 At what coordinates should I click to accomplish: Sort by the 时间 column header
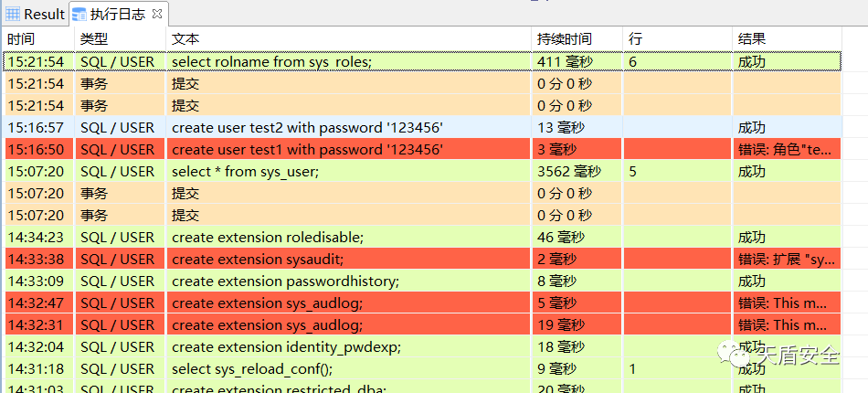(21, 39)
